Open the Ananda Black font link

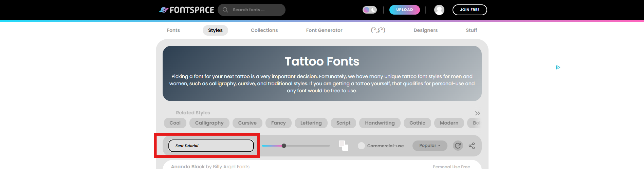tap(188, 166)
